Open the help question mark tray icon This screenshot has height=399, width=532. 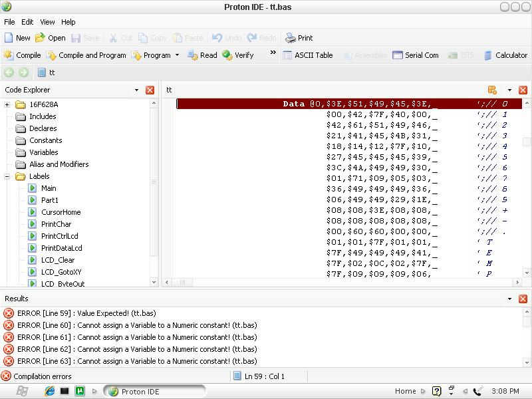coord(436,391)
